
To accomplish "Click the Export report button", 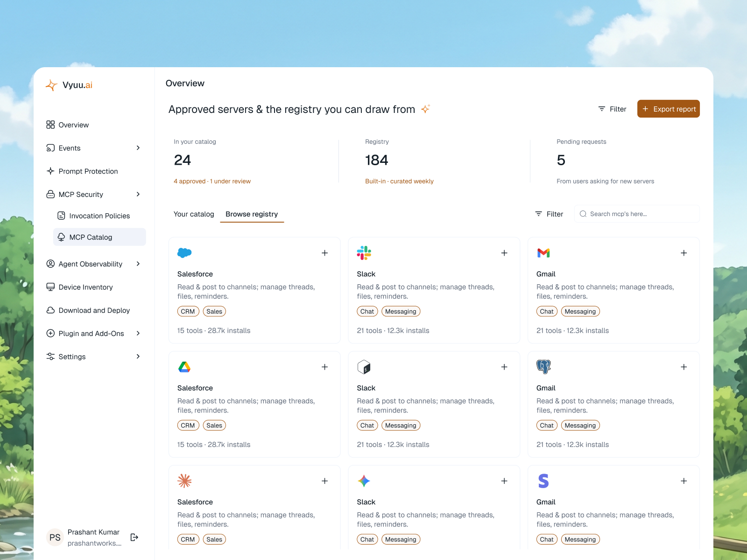I will (x=668, y=109).
